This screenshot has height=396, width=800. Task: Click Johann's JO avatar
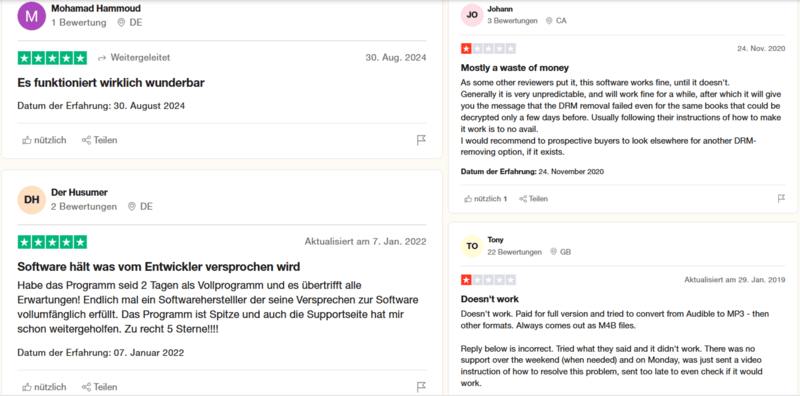click(472, 15)
